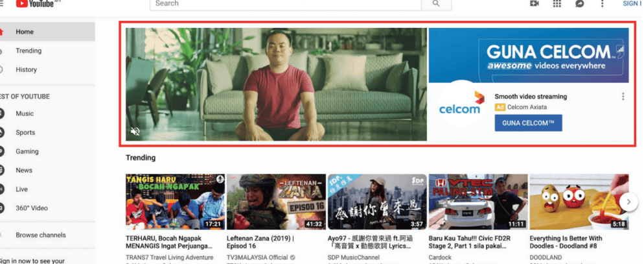Open the header settings three-dot menu

pyautogui.click(x=602, y=4)
